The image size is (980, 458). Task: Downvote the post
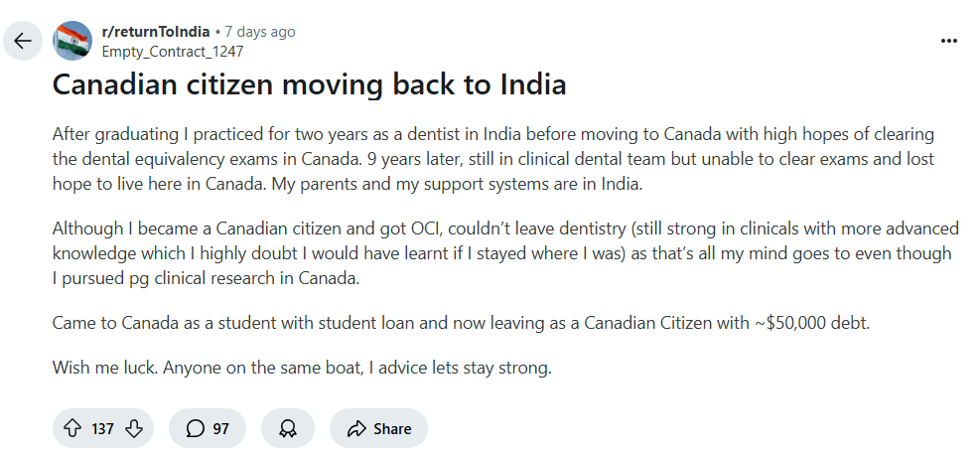point(135,428)
